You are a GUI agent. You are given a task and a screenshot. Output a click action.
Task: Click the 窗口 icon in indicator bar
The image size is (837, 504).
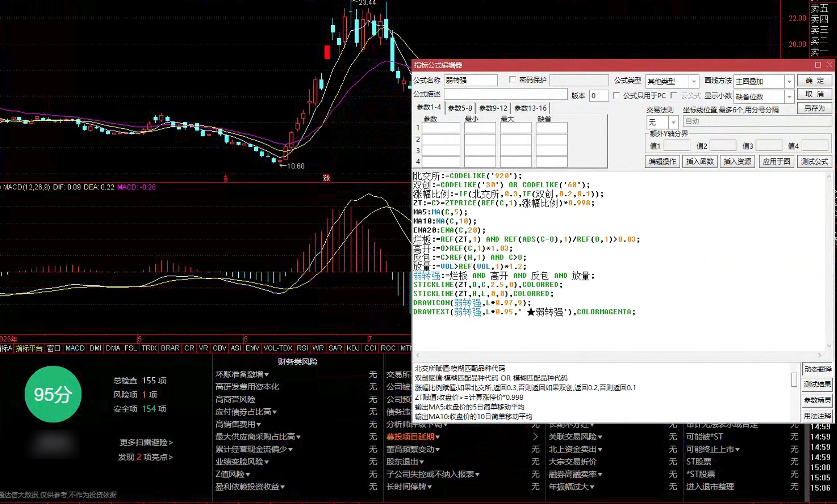click(54, 348)
